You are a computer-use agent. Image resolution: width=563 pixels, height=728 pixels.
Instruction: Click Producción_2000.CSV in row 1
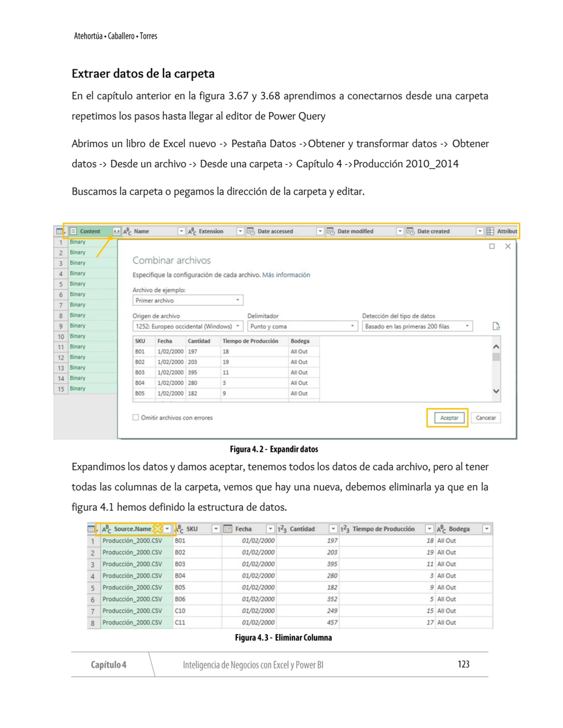tap(132, 541)
